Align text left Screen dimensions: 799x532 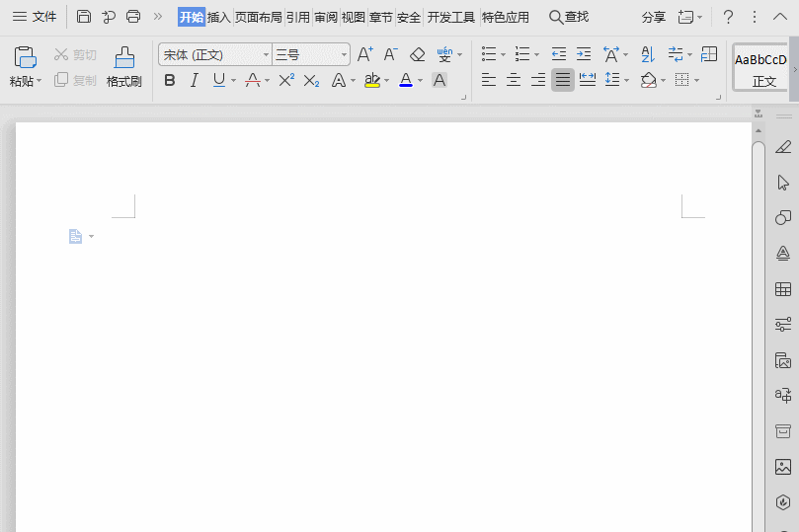pyautogui.click(x=489, y=80)
